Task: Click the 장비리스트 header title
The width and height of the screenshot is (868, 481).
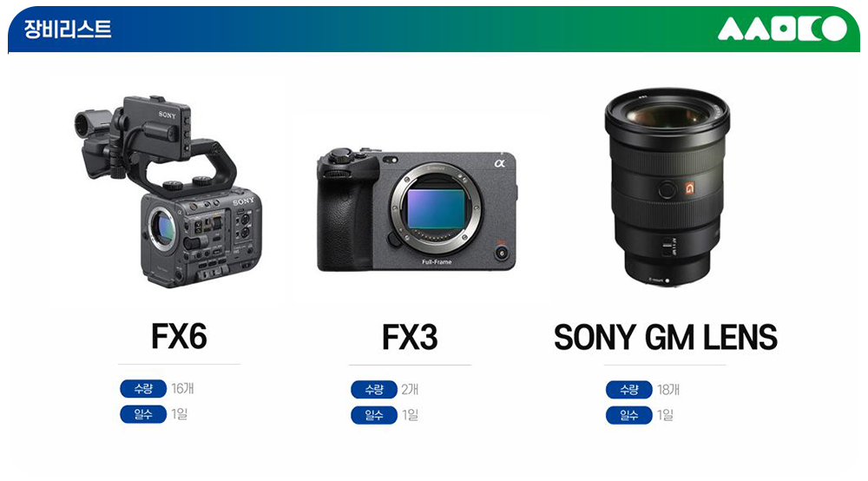Action: coord(68,29)
